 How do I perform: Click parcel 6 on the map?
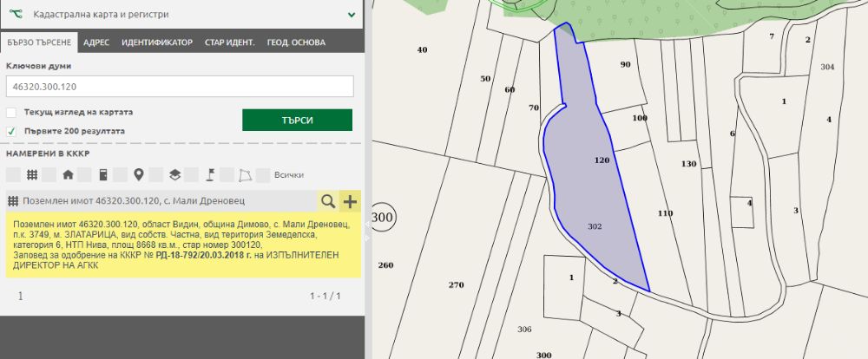[x=732, y=134]
